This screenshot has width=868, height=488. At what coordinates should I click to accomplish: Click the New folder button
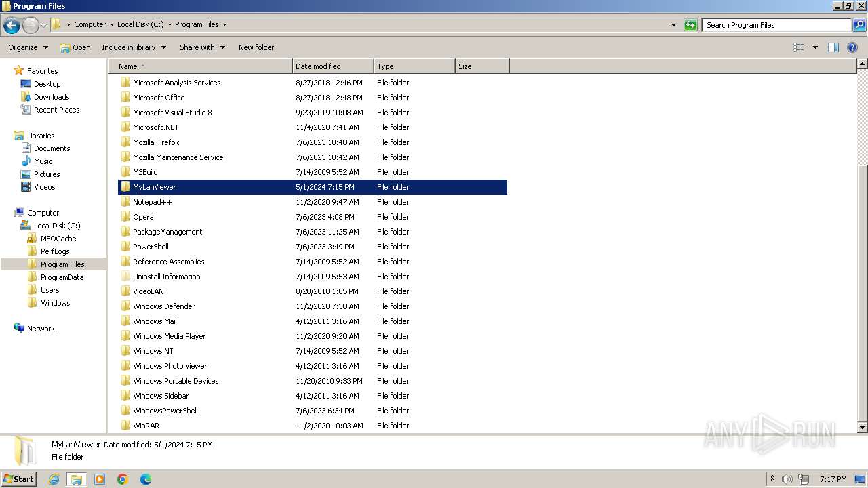256,47
